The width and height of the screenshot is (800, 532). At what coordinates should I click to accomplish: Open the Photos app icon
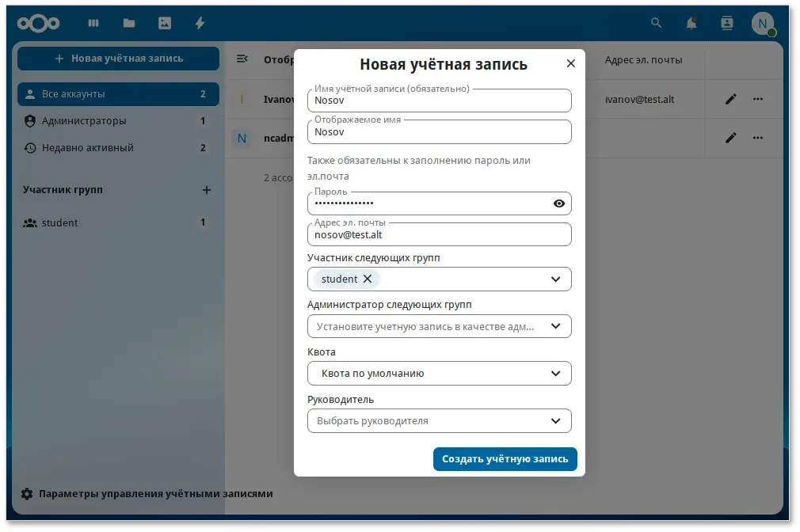point(164,23)
